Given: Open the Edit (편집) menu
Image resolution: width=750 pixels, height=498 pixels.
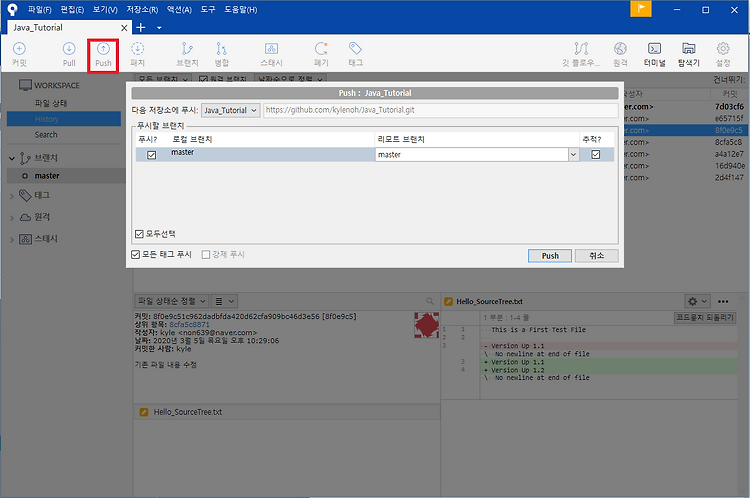Looking at the screenshot, I should [x=72, y=10].
